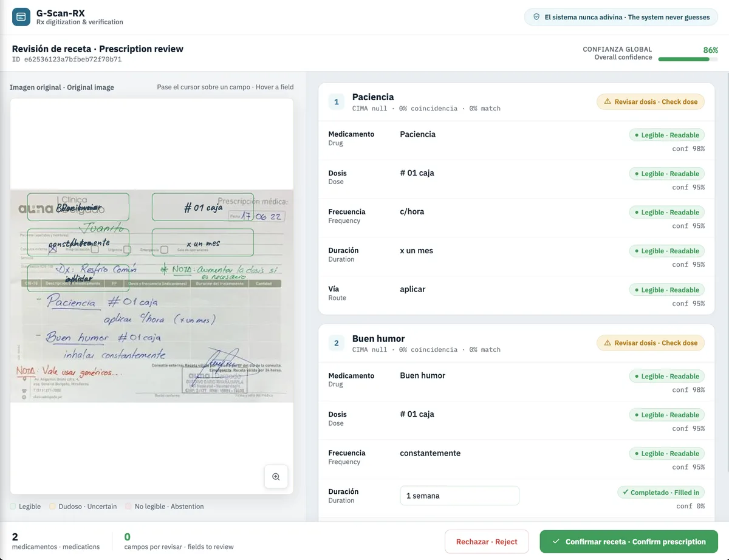Viewport: 729px width, 560px height.
Task: Click the G-Scan-RX app logo icon
Action: coord(21,17)
